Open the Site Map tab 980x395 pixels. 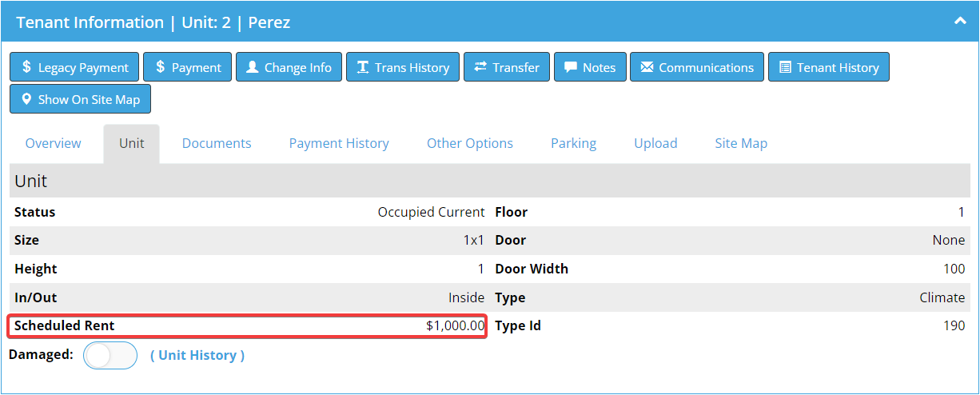741,143
